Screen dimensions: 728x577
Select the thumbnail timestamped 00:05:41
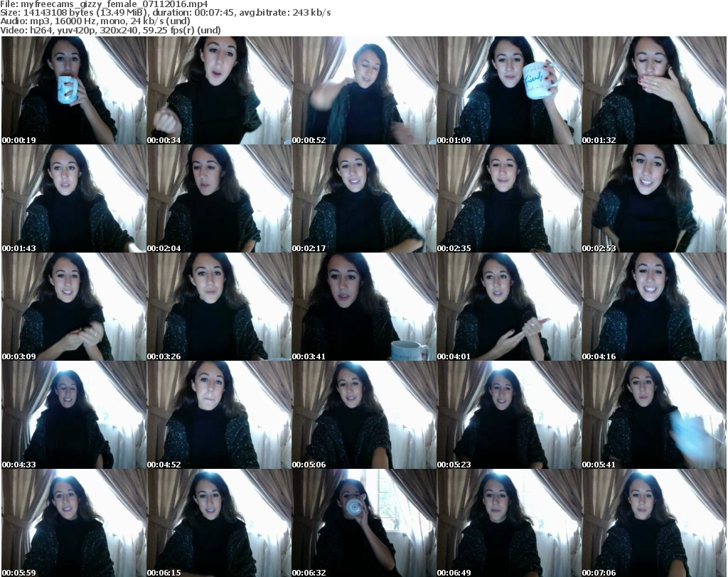[x=654, y=415]
